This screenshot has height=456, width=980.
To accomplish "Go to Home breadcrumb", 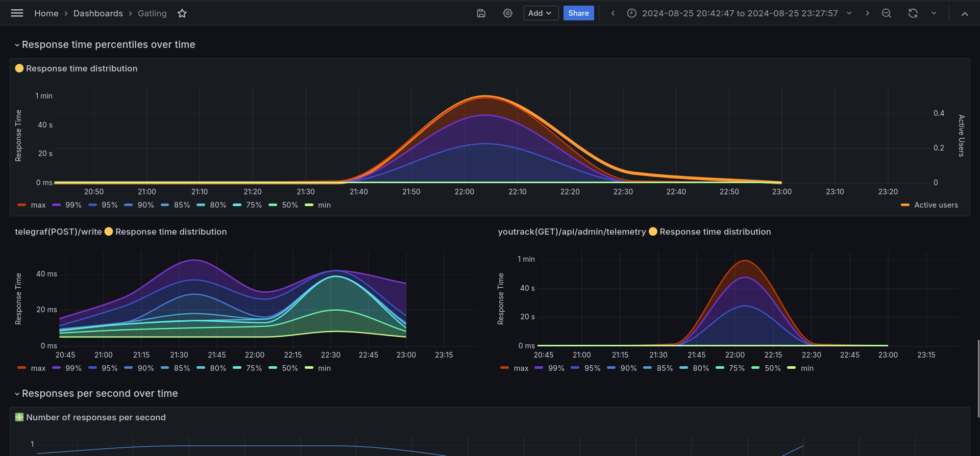I will 46,13.
